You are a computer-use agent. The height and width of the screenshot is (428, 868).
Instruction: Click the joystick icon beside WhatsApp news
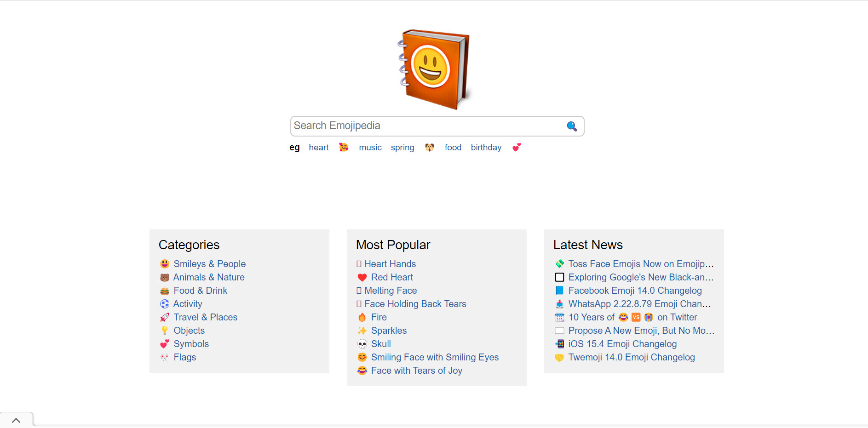coord(559,304)
